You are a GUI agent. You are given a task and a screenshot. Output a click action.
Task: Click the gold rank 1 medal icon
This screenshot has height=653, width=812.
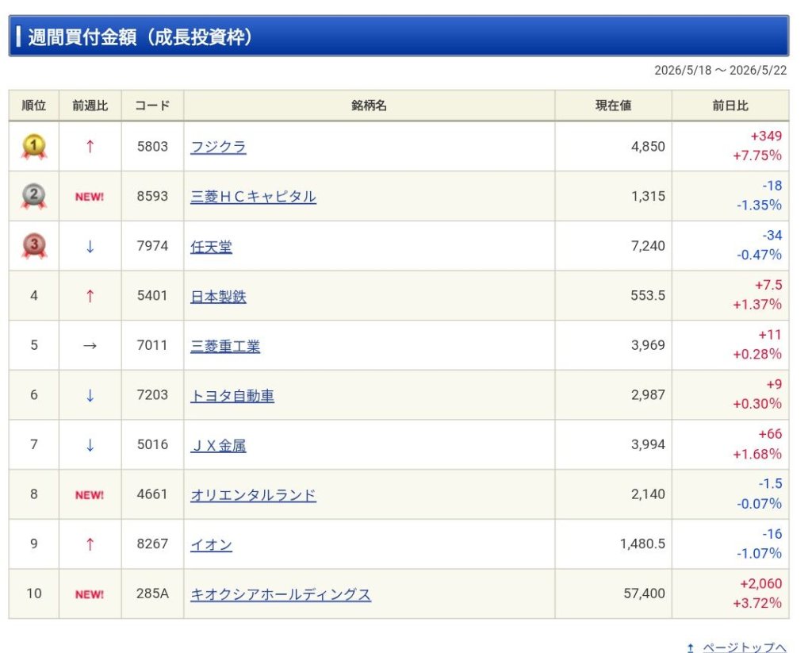pos(33,147)
